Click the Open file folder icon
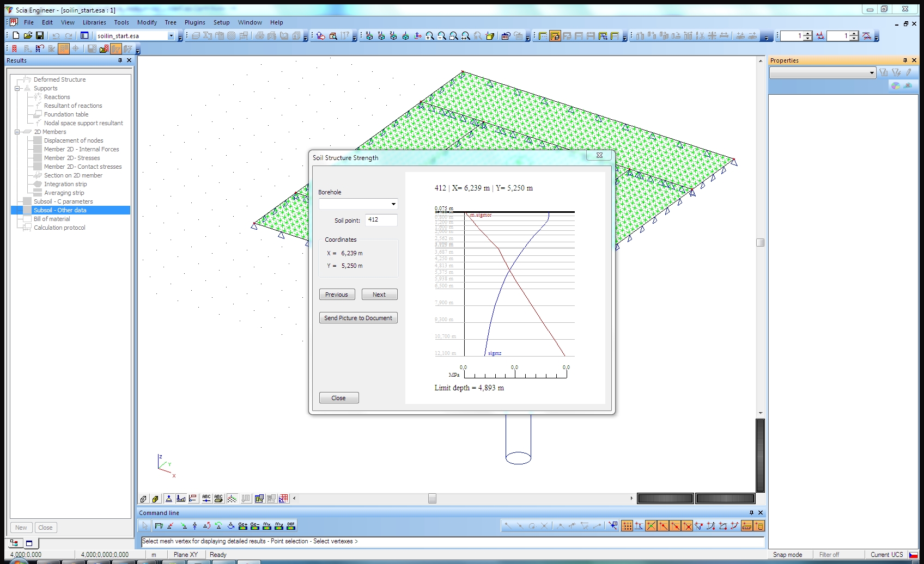The height and width of the screenshot is (564, 924). [x=28, y=35]
